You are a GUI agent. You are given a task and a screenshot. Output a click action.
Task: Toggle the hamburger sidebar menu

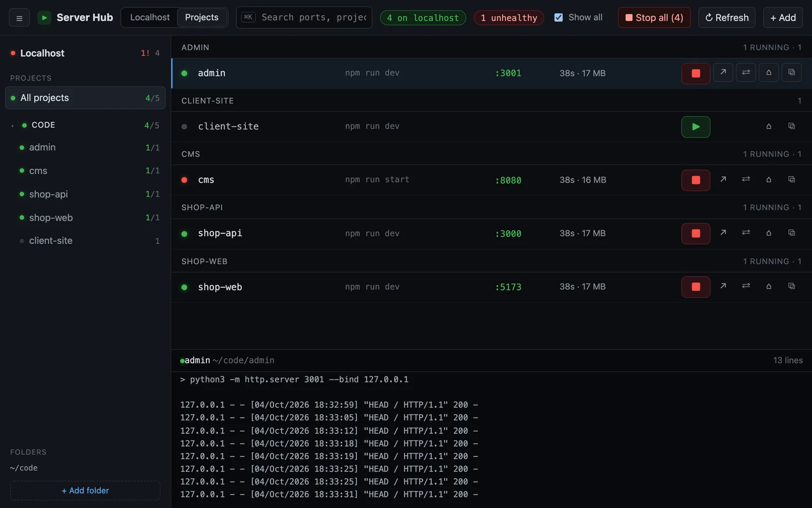(x=19, y=18)
